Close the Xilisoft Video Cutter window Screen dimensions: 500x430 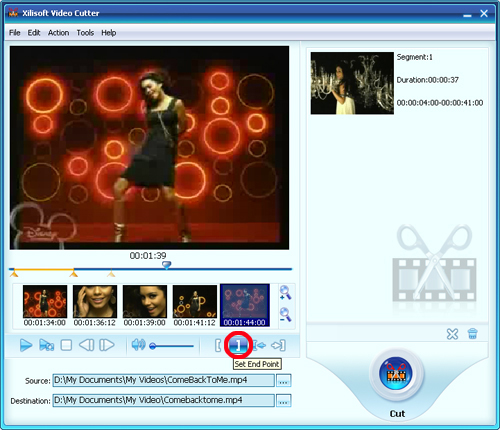pyautogui.click(x=484, y=13)
